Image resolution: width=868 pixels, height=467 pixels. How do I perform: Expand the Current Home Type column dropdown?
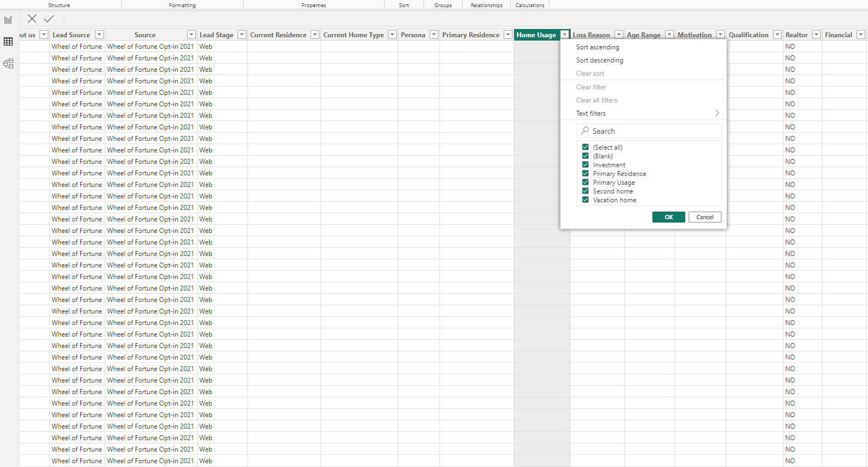[392, 35]
